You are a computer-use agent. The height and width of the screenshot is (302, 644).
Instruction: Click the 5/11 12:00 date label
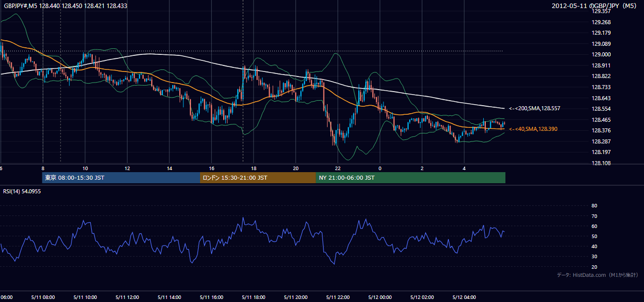pyautogui.click(x=127, y=297)
